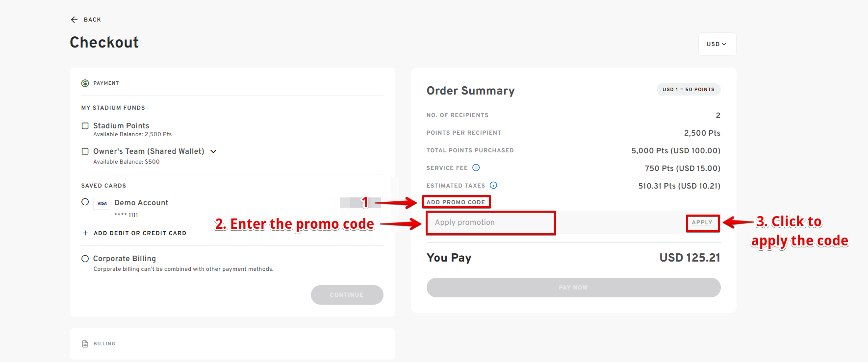Expand the Owner's Team wallet chevron
This screenshot has width=868, height=362.
(x=213, y=151)
